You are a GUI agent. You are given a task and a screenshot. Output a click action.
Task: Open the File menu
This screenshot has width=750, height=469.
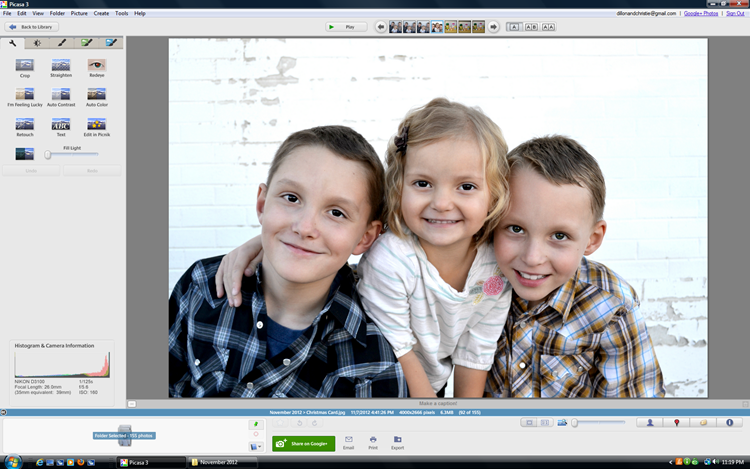[x=7, y=13]
